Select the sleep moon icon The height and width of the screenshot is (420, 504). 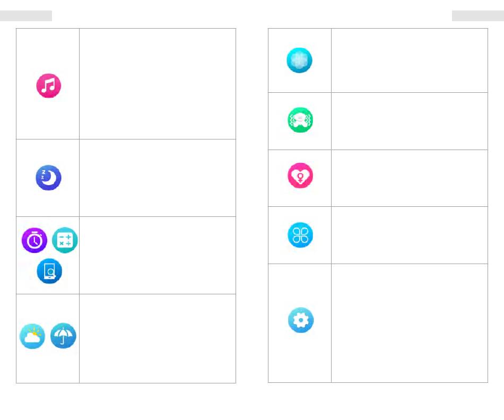[x=48, y=178]
